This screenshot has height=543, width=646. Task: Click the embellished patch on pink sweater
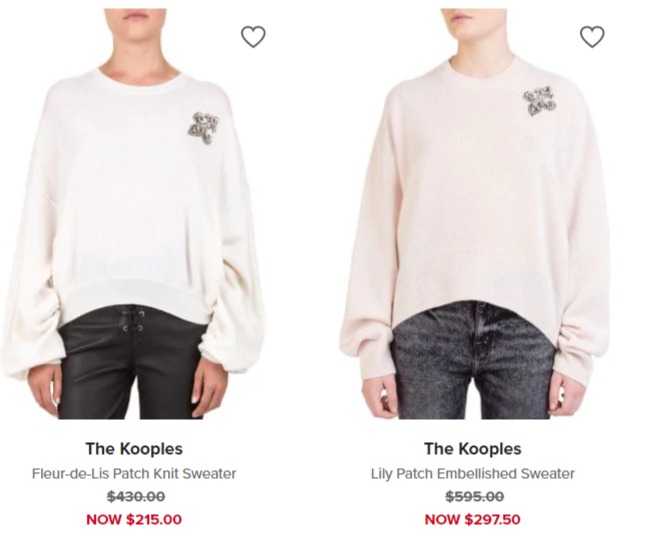coord(539,102)
